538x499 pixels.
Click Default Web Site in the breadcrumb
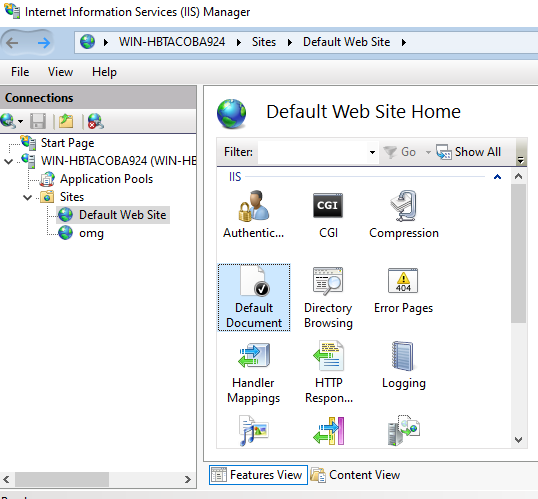(x=346, y=42)
